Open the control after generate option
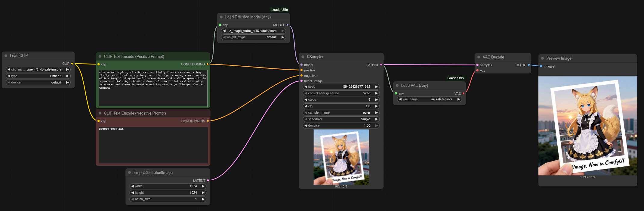The width and height of the screenshot is (644, 211). 341,93
